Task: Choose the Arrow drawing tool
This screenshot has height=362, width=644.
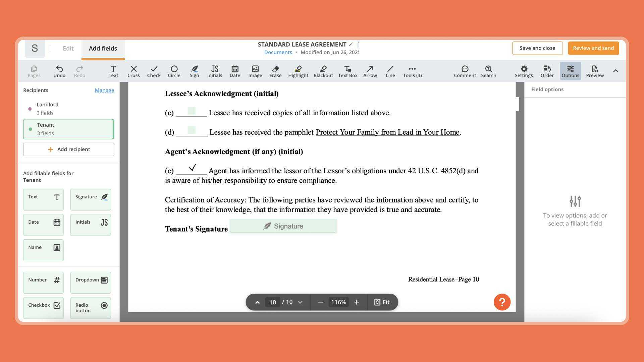Action: (370, 71)
